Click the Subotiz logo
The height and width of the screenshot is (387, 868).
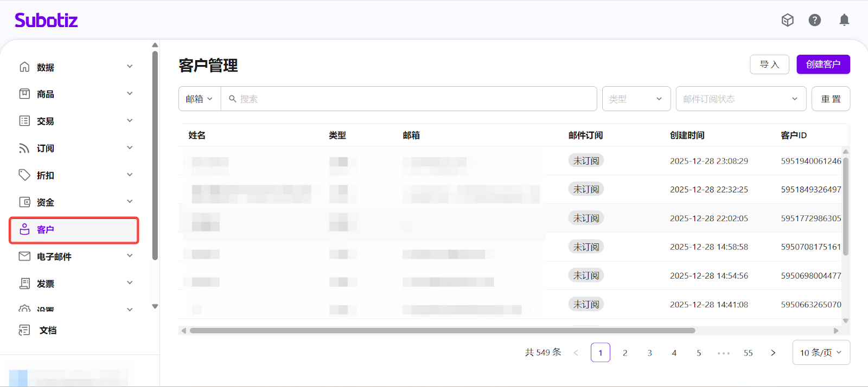click(46, 21)
